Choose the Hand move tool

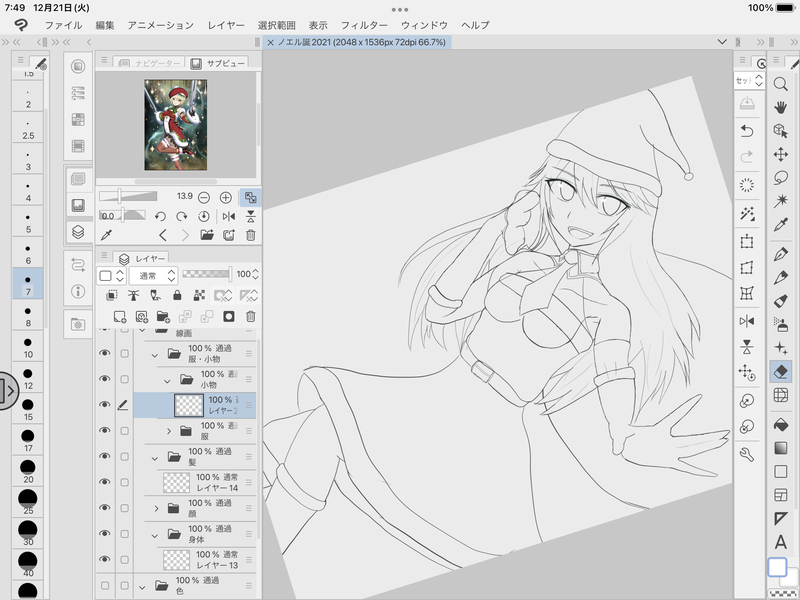point(781,107)
